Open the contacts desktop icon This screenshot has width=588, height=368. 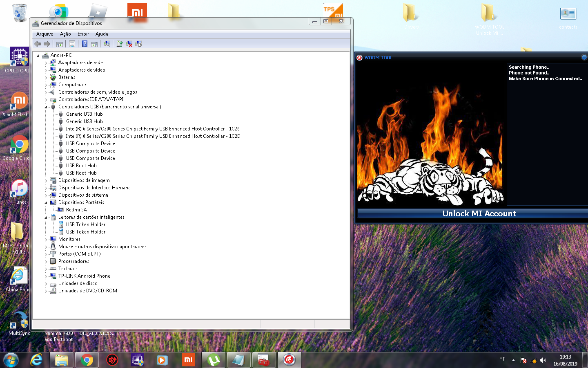point(568,18)
